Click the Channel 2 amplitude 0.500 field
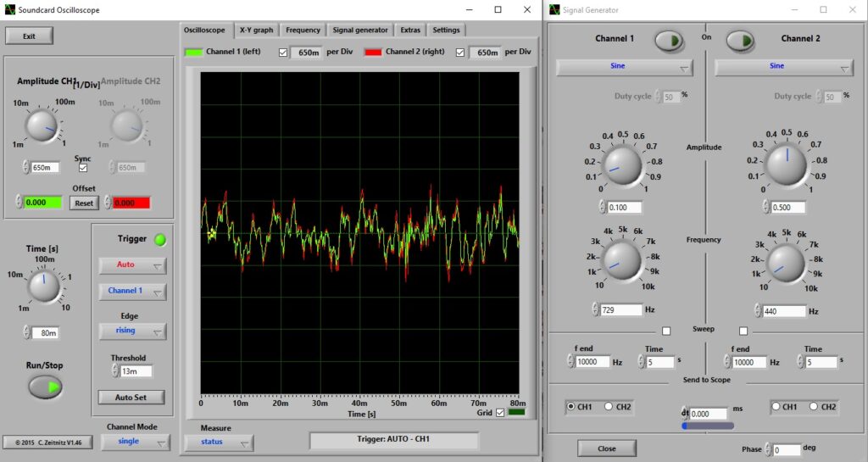868x462 pixels. tap(788, 208)
